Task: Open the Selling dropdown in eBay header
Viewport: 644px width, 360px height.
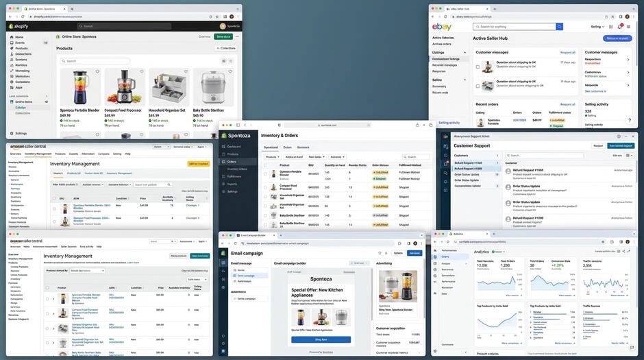Action: click(x=597, y=27)
